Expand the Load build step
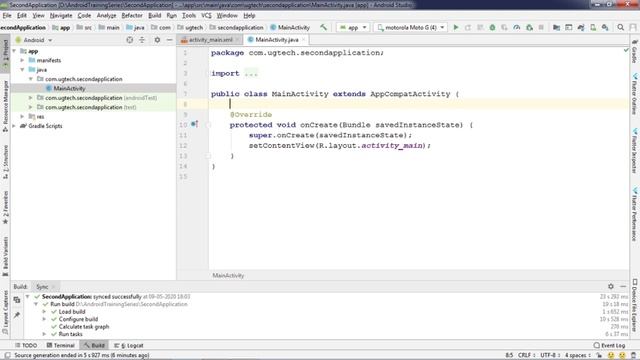 click(44, 312)
